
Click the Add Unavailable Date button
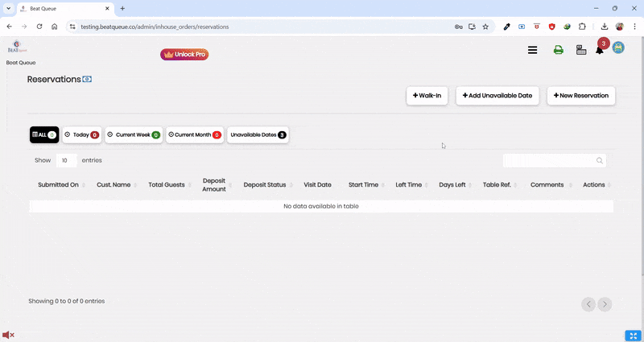pyautogui.click(x=497, y=96)
